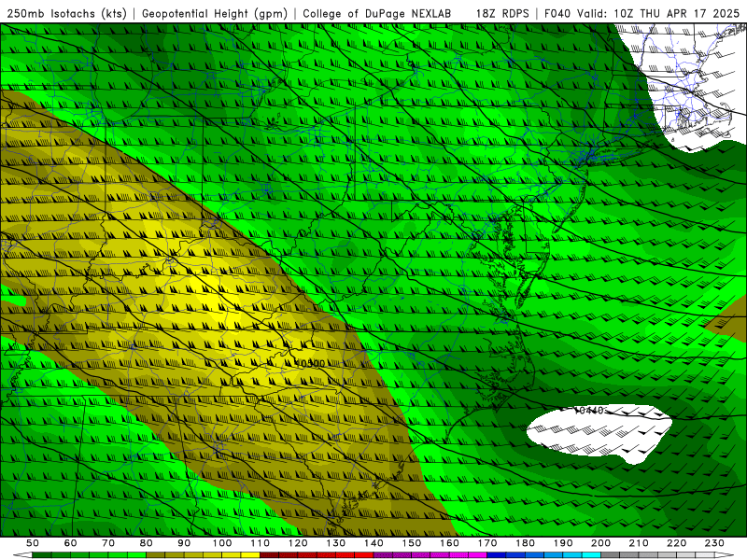The image size is (747, 560).
Task: Click the 50 value on the color scale
Action: click(x=33, y=543)
